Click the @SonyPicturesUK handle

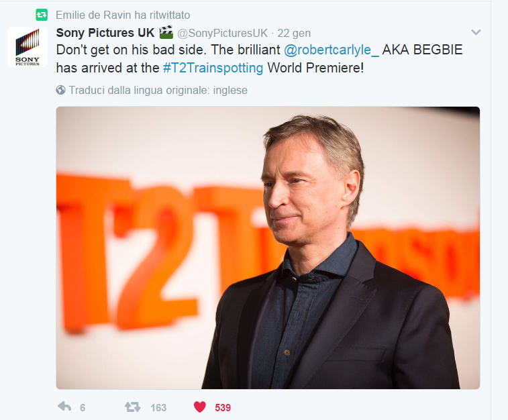click(x=222, y=33)
